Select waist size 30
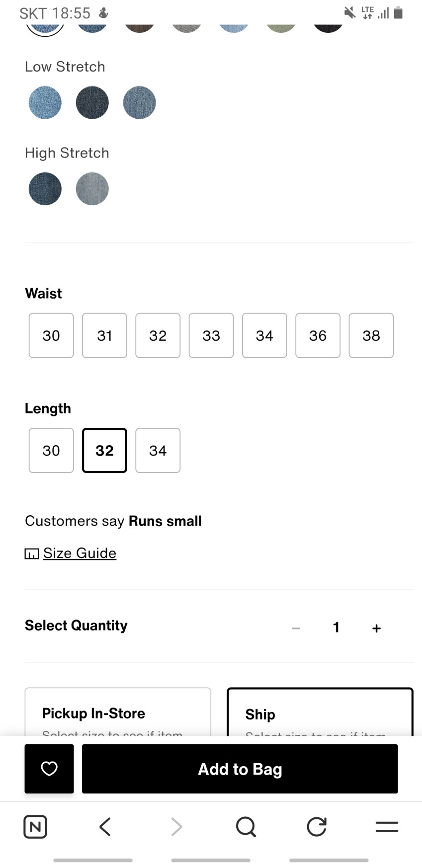The width and height of the screenshot is (422, 868). pyautogui.click(x=51, y=335)
